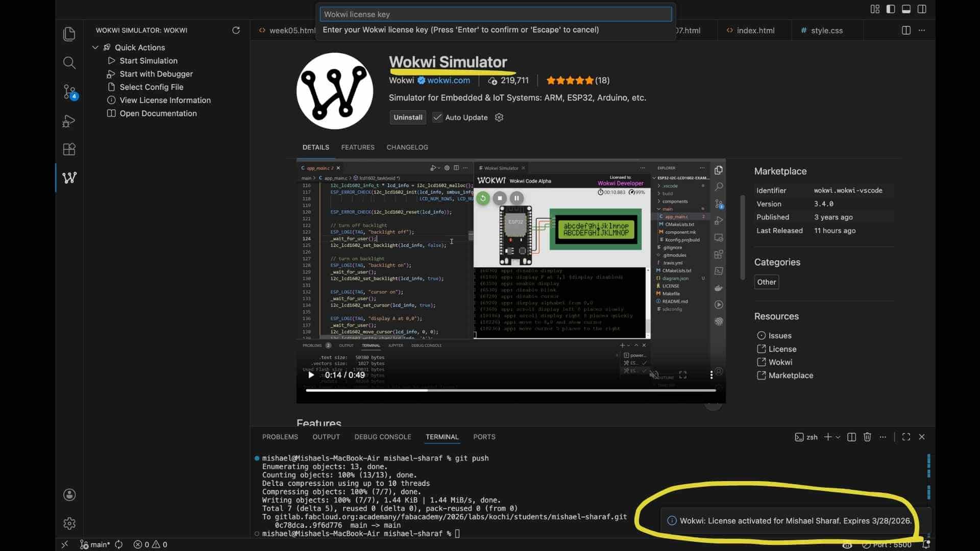Open editor More Actions ellipsis menu
Image resolution: width=980 pixels, height=551 pixels.
[x=922, y=30]
